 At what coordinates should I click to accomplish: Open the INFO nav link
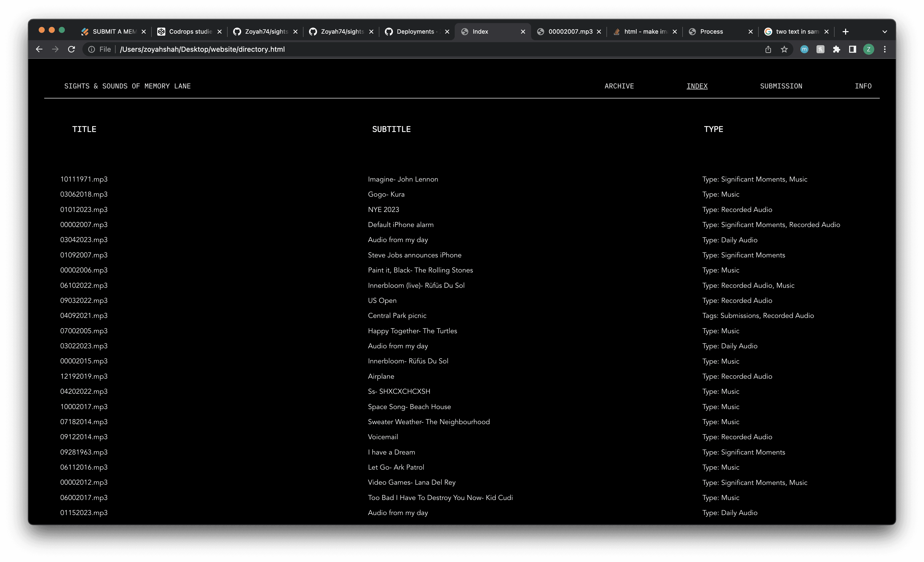(x=863, y=86)
